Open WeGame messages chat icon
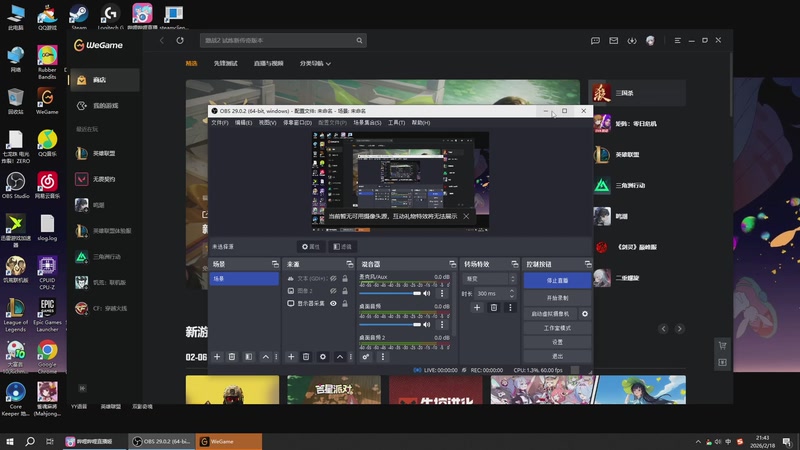 (x=595, y=40)
